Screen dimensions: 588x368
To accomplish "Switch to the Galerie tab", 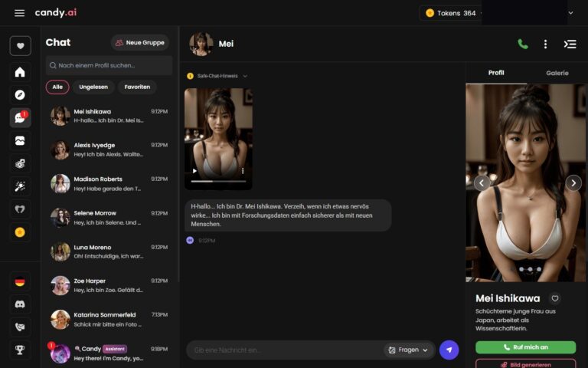I will click(557, 73).
